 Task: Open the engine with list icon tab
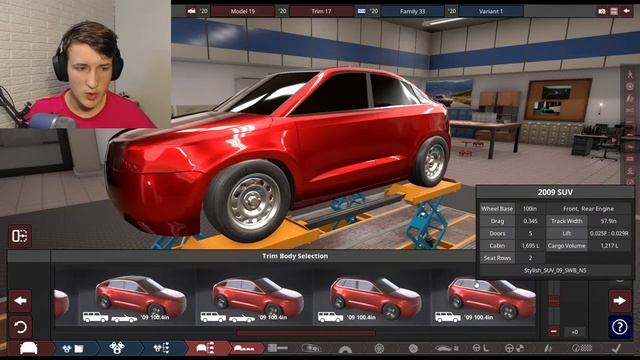pyautogui.click(x=161, y=348)
